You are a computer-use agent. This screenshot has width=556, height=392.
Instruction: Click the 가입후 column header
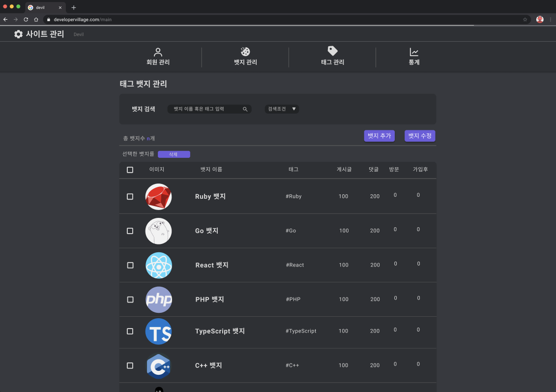[x=420, y=170]
